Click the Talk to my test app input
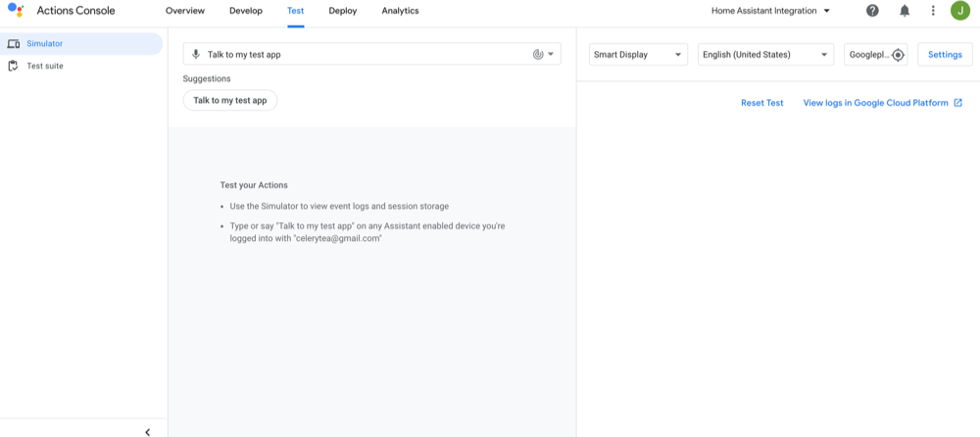Viewport: 980px width, 437px height. pyautogui.click(x=371, y=55)
